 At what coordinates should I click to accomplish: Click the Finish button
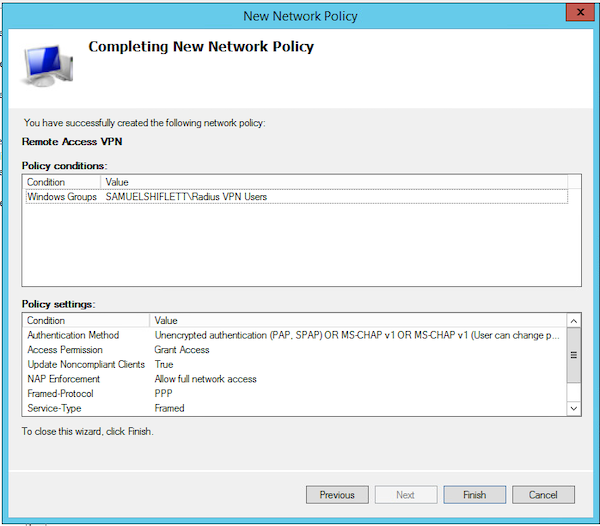pyautogui.click(x=474, y=495)
